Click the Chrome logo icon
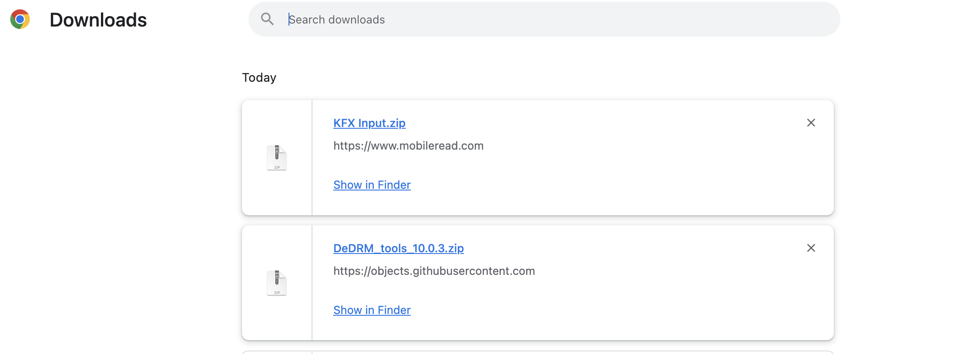The height and width of the screenshot is (354, 980). pyautogui.click(x=20, y=20)
